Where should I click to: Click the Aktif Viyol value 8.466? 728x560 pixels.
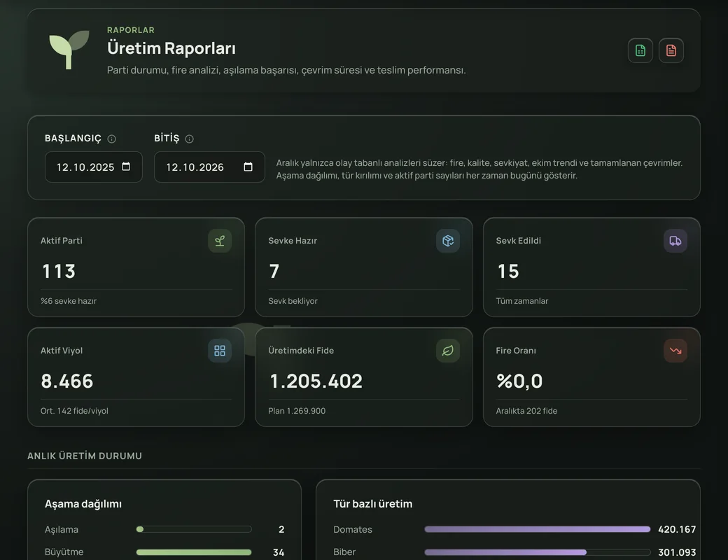pyautogui.click(x=67, y=381)
